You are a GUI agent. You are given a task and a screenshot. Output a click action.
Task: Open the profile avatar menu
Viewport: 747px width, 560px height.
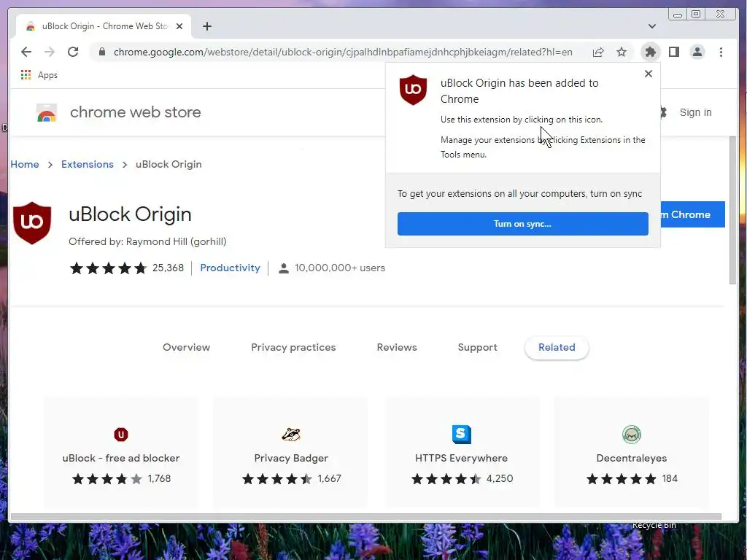(x=697, y=52)
